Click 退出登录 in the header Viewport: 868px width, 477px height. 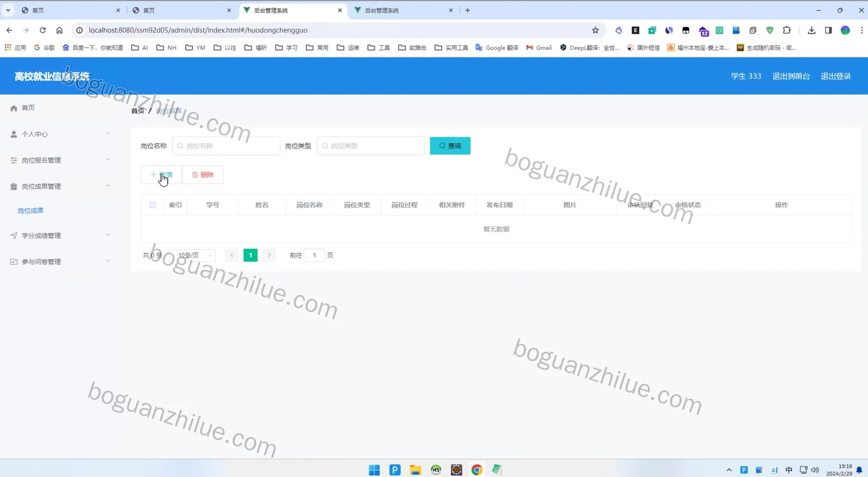[835, 76]
